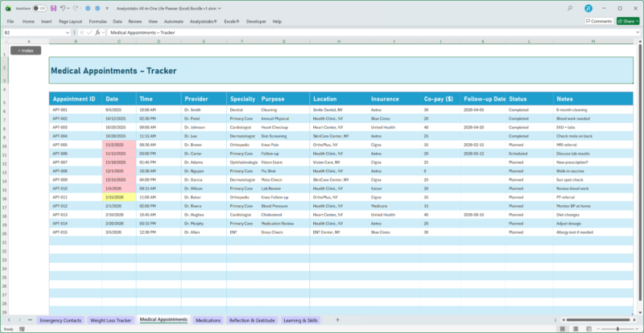The width and height of the screenshot is (644, 333).
Task: Toggle the AutoSave switch
Action: 38,8
